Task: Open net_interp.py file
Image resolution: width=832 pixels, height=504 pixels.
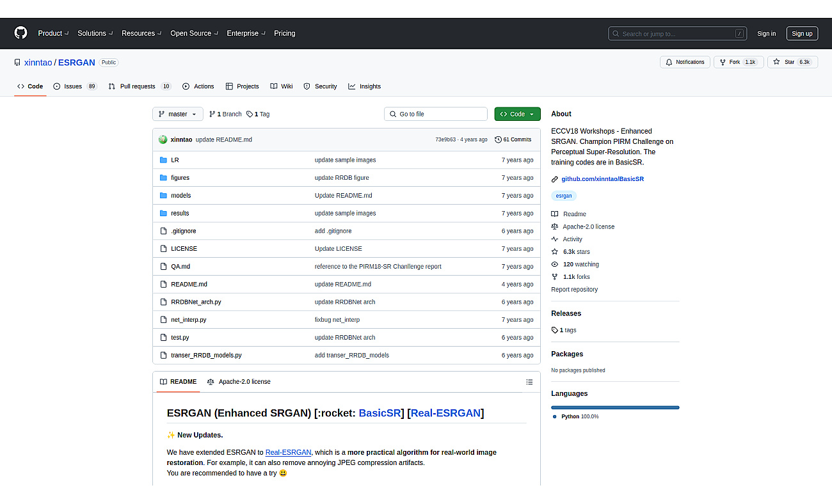Action: click(188, 320)
